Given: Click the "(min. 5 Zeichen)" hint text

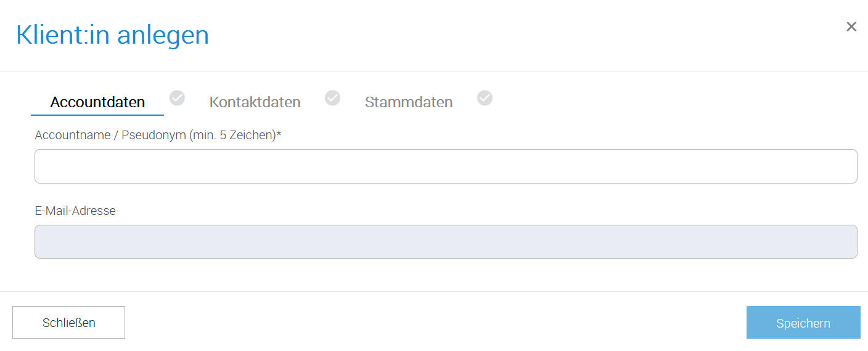Looking at the screenshot, I should click(x=233, y=135).
